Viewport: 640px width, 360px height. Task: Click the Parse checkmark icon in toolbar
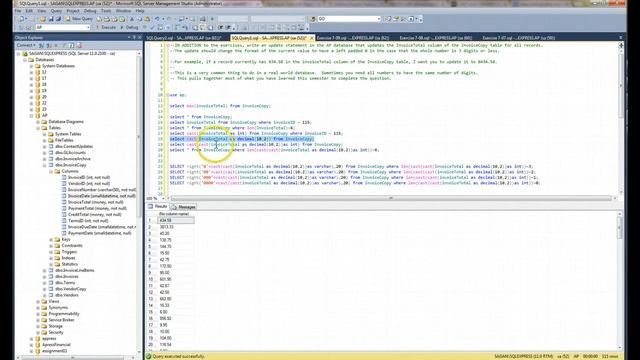[153, 27]
